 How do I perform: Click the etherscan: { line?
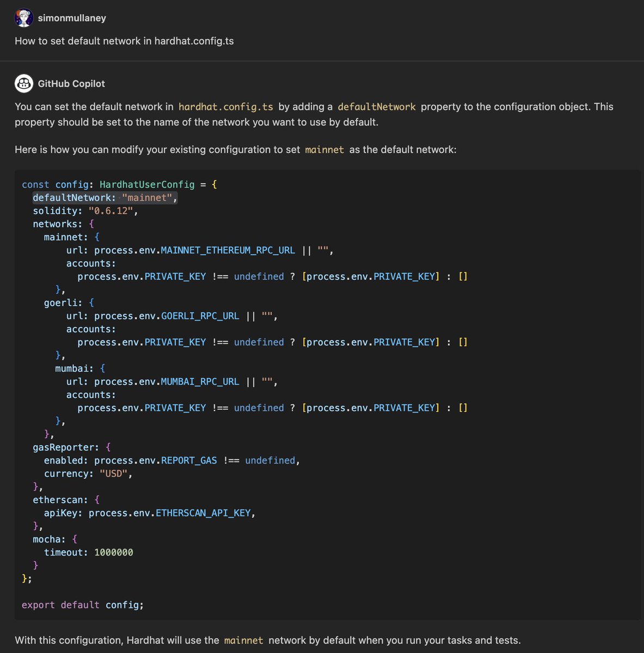tap(66, 500)
